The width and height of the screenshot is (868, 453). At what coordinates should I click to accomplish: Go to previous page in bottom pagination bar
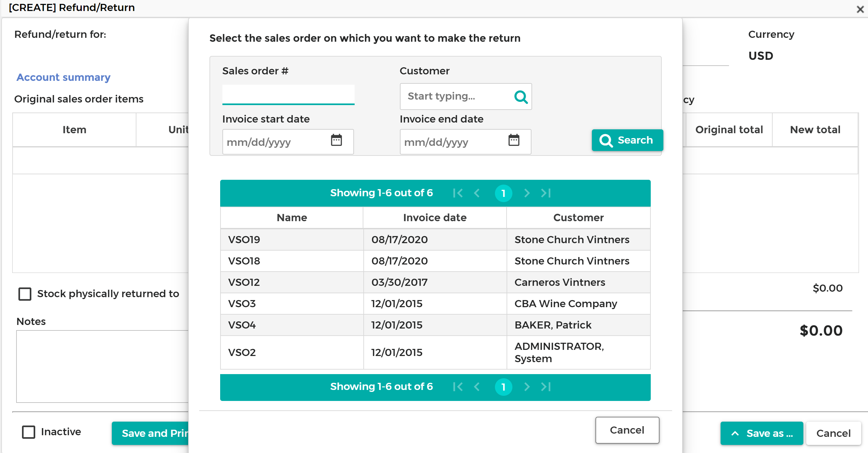(x=477, y=387)
